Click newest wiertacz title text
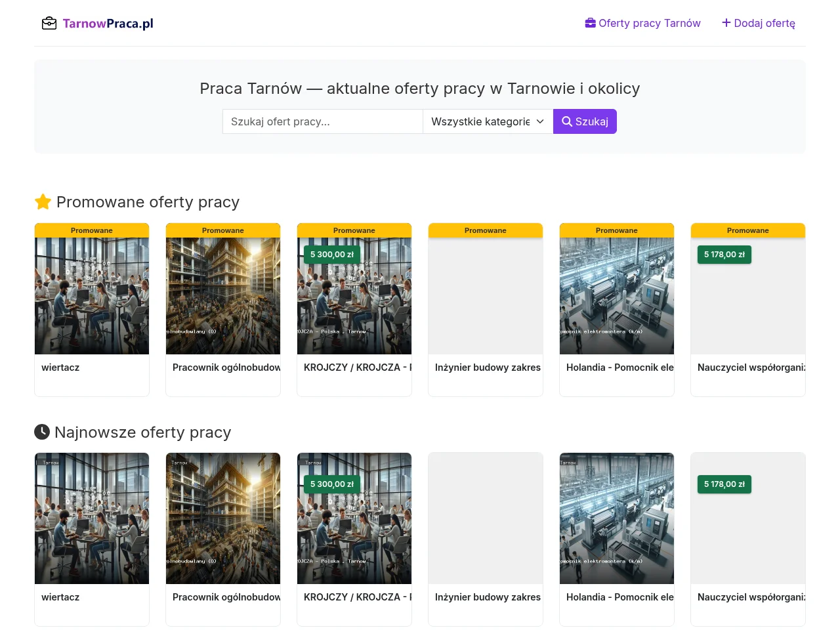 (60, 597)
